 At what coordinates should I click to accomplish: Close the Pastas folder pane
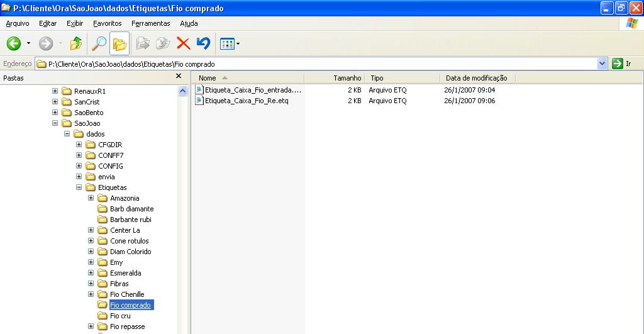(x=179, y=77)
